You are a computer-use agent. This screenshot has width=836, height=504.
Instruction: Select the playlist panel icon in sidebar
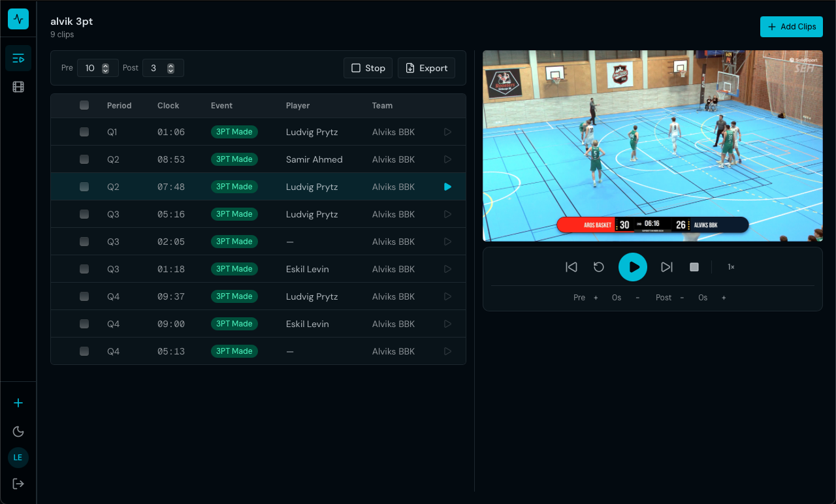click(x=18, y=57)
